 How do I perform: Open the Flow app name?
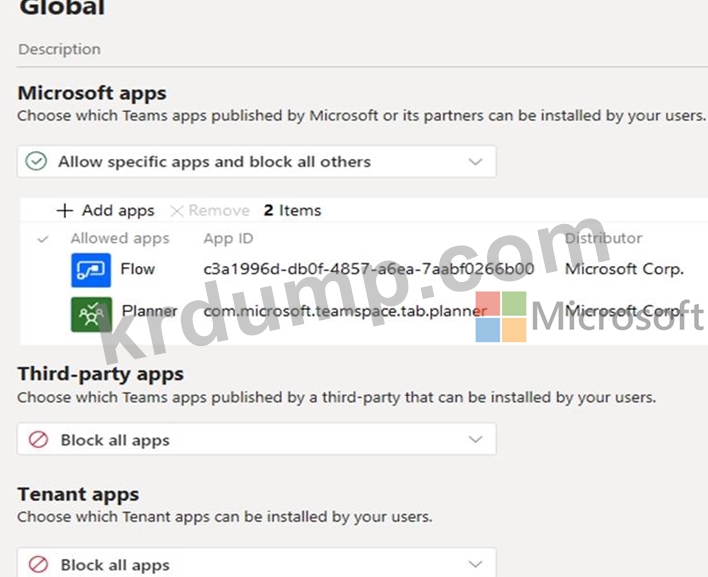click(138, 269)
